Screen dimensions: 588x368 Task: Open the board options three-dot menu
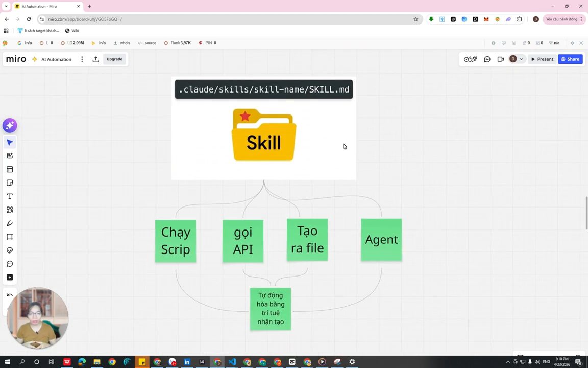pos(82,59)
